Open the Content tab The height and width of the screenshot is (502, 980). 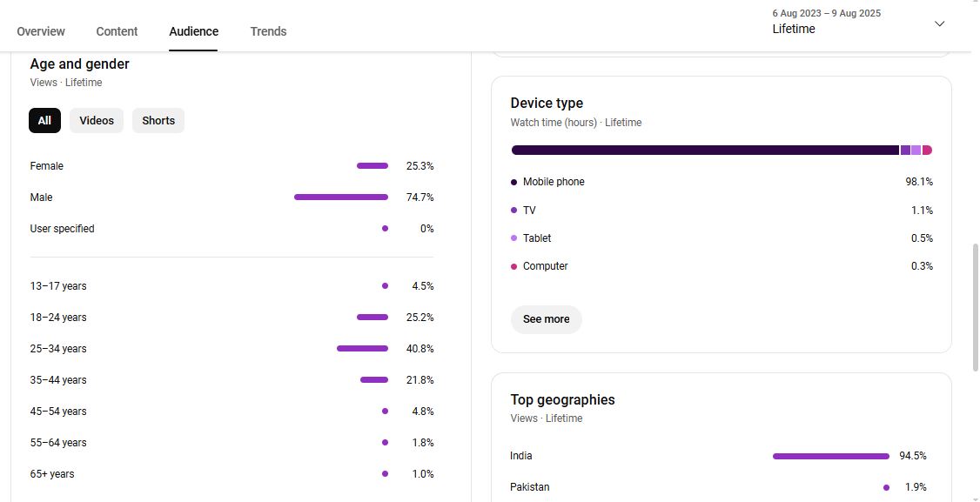[x=117, y=31]
